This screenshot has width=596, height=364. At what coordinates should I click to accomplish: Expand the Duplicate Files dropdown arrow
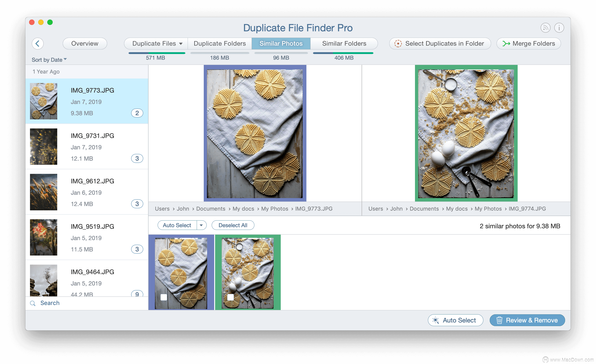pos(180,43)
